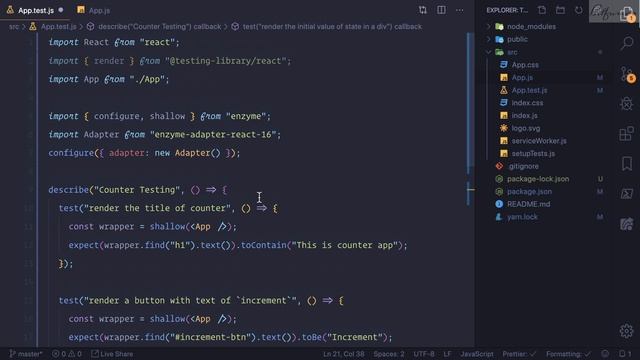This screenshot has width=640, height=360.
Task: Open notifications bell in status bar
Action: pyautogui.click(x=625, y=354)
